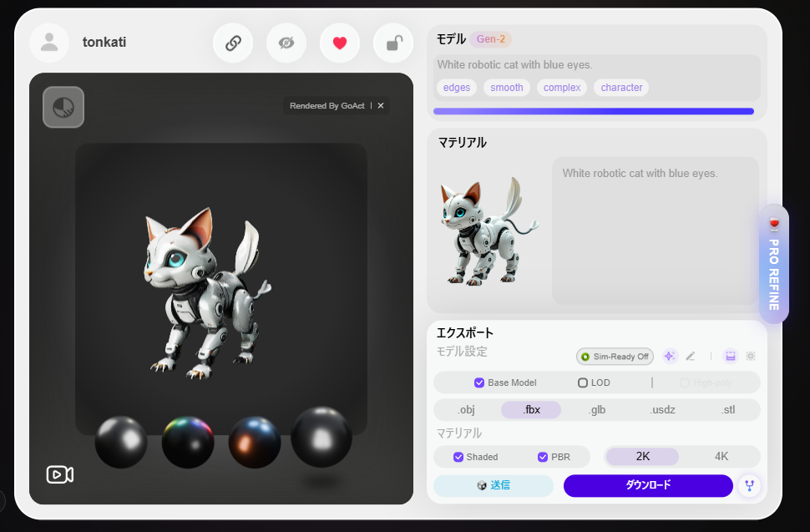Open the PRO REFINE side tab
The height and width of the screenshot is (532, 810).
[x=774, y=264]
